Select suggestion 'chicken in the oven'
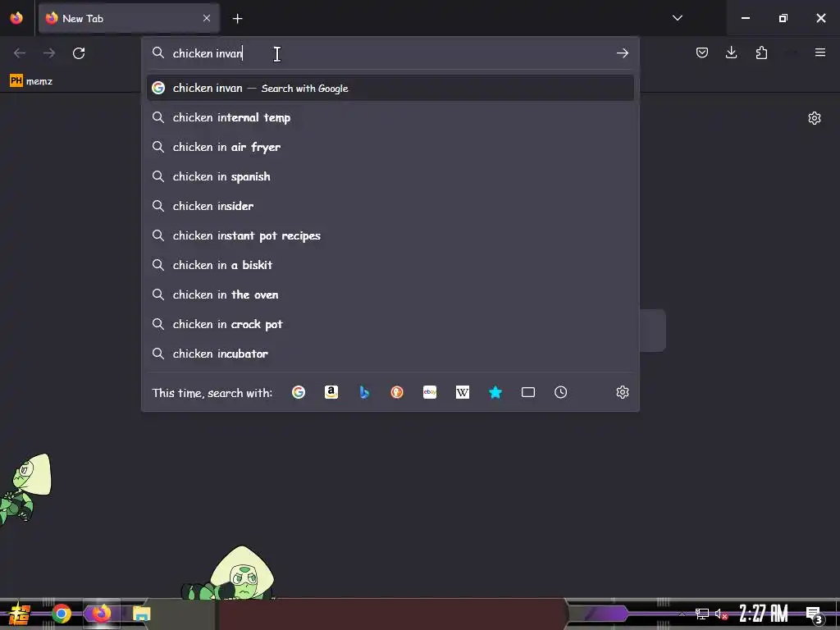840x630 pixels. [x=390, y=294]
